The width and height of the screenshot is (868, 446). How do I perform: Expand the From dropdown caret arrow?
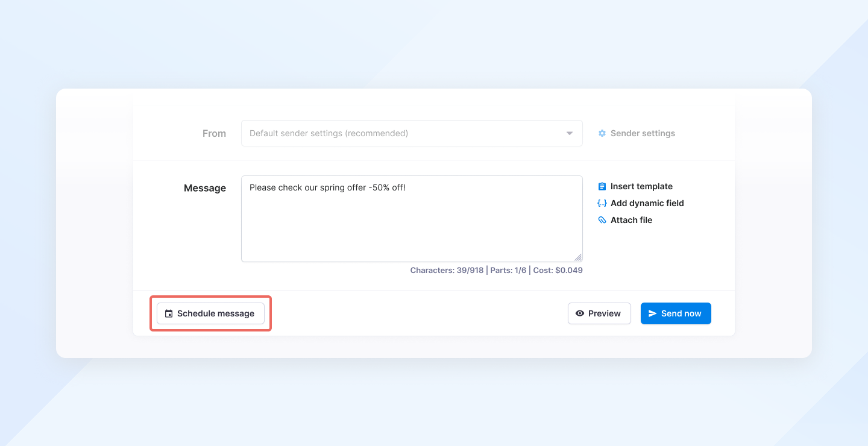pyautogui.click(x=570, y=133)
